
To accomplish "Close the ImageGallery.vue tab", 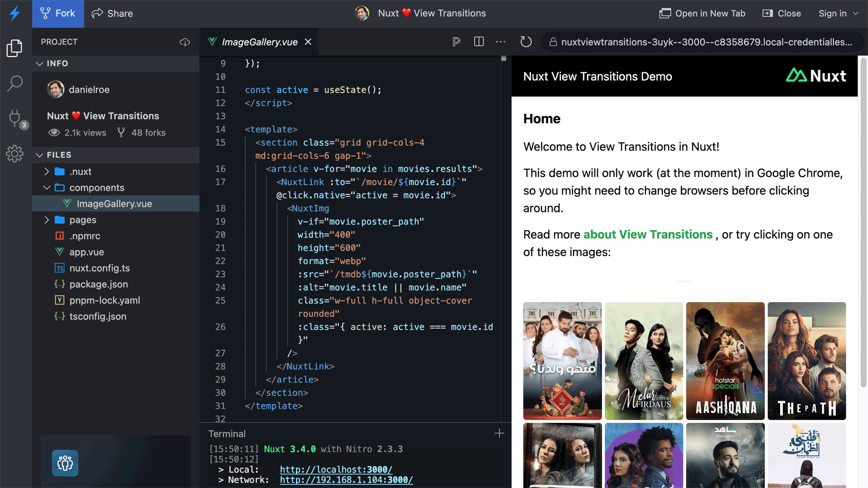I will 308,42.
